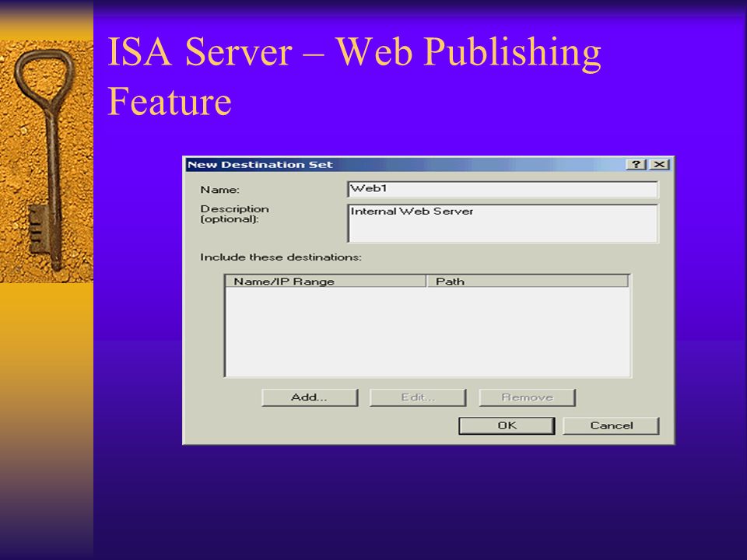Click the help question mark icon in the title bar
747x560 pixels.
tap(636, 164)
